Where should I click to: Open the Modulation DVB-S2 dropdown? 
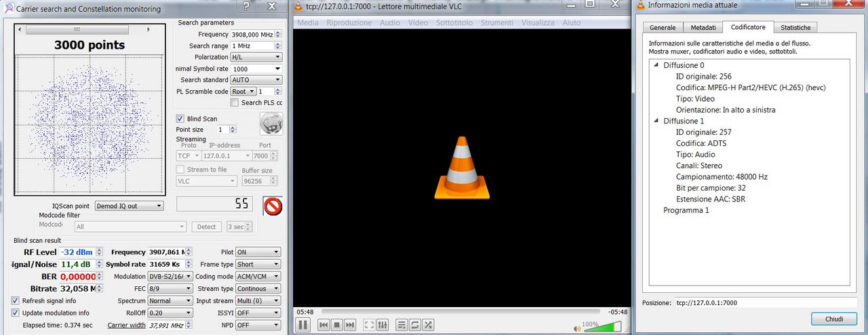pyautogui.click(x=170, y=276)
